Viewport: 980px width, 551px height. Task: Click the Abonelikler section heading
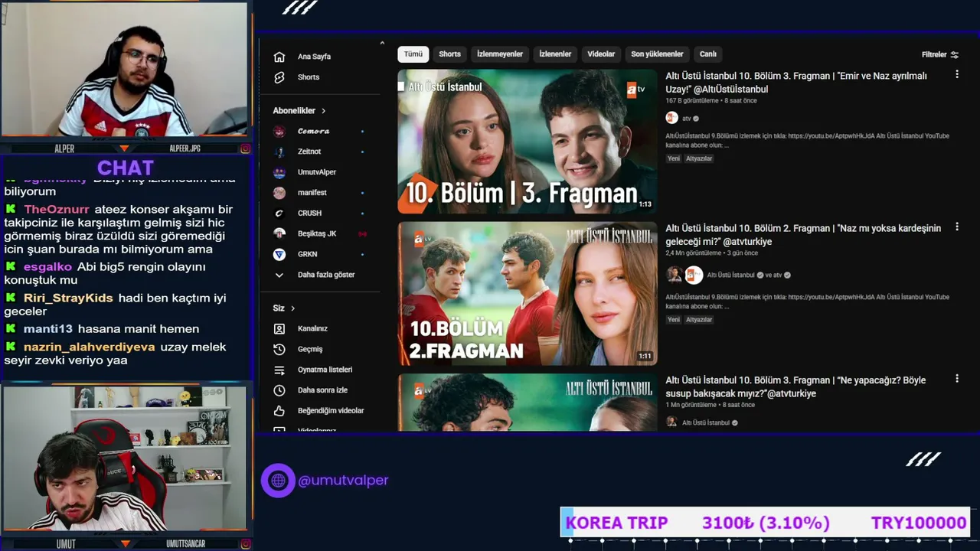294,111
